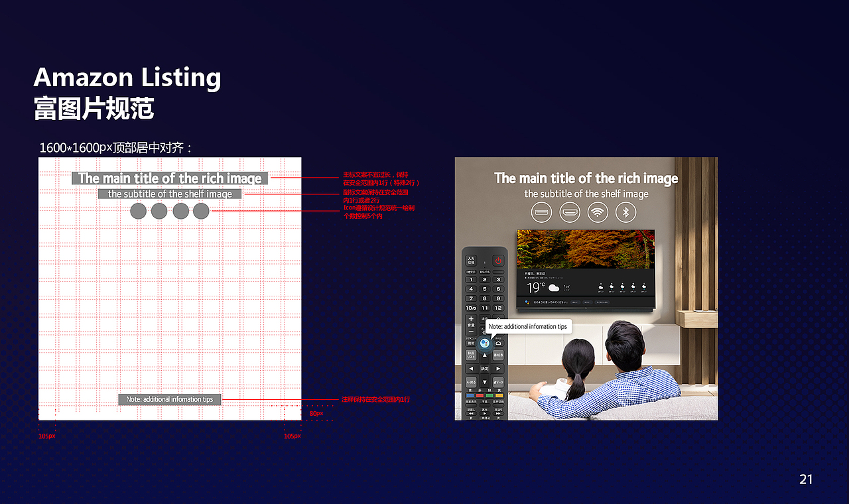
Task: Tap the up arrow on the remote d-pad
Action: pyautogui.click(x=485, y=355)
